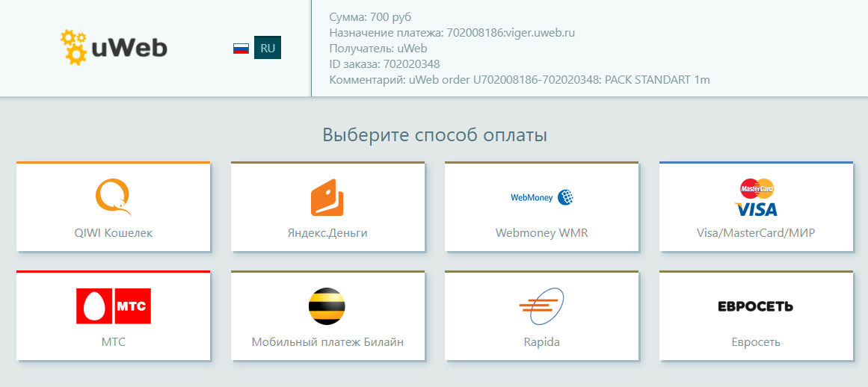Click the uWeb gears logo
Image resolution: width=868 pixels, height=387 pixels.
tap(114, 48)
